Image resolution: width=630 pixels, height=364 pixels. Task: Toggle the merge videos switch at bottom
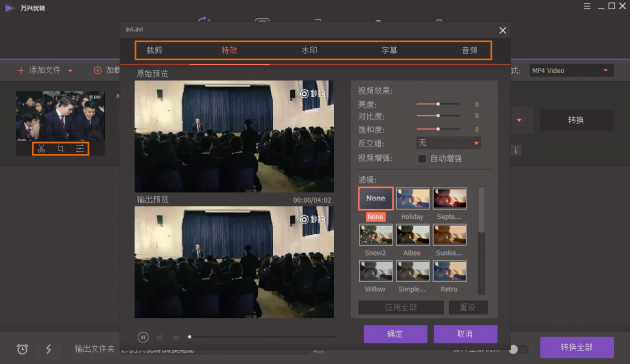click(518, 349)
